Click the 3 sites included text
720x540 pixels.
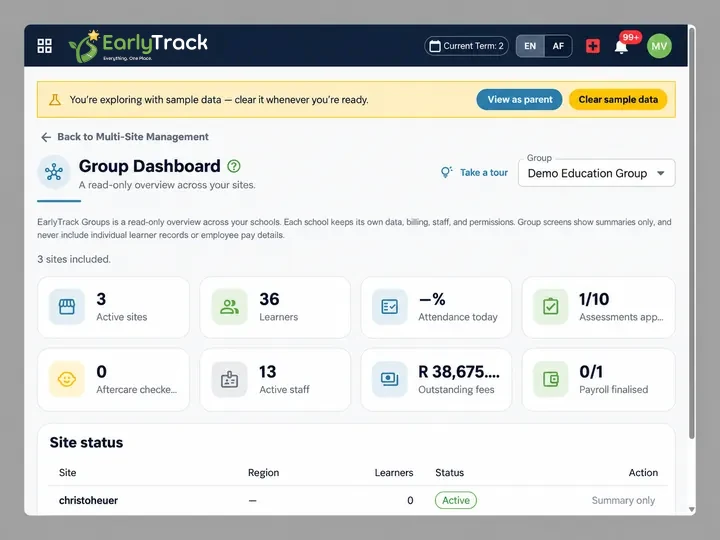coord(74,259)
